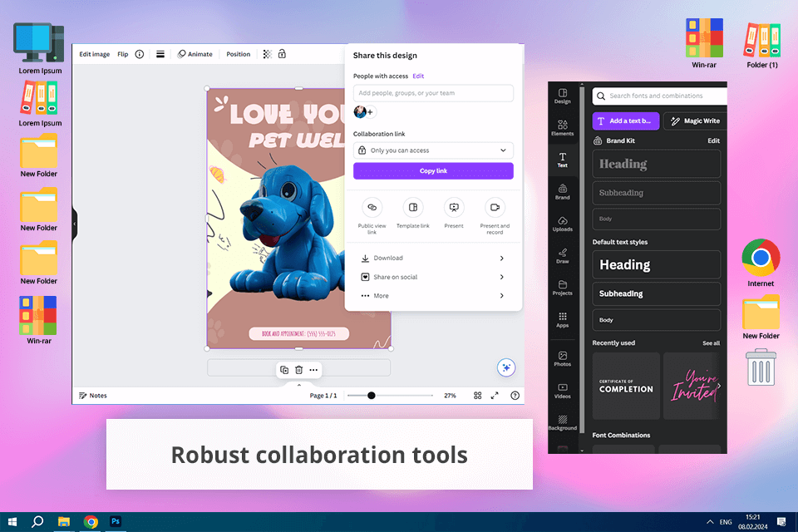Select the Text tool in the sidebar
This screenshot has width=798, height=532.
pyautogui.click(x=563, y=160)
